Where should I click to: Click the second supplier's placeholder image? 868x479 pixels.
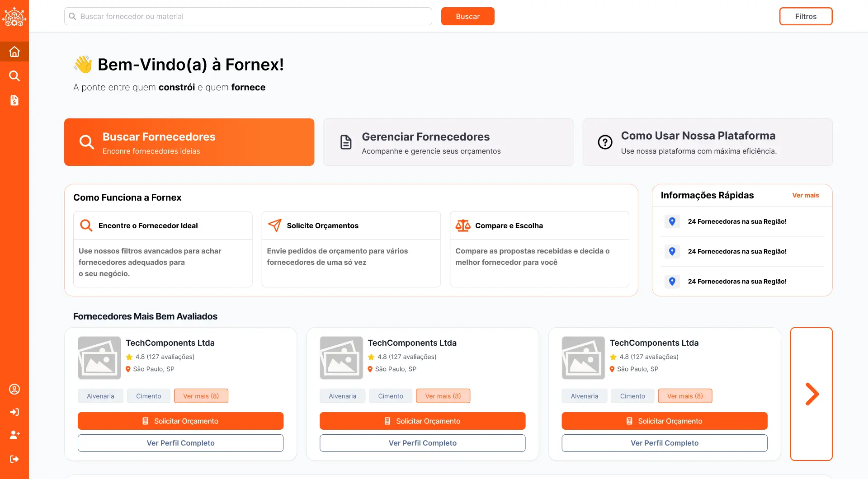[341, 358]
